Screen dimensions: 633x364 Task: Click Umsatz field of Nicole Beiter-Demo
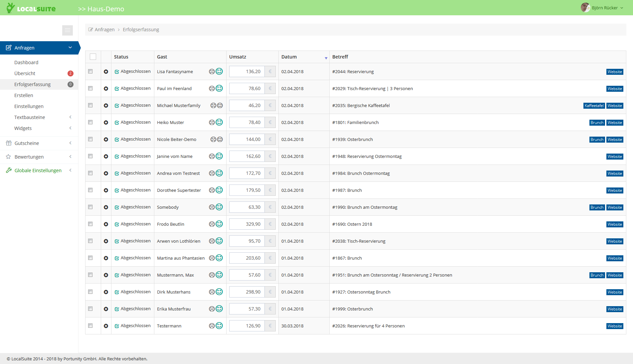pos(247,139)
